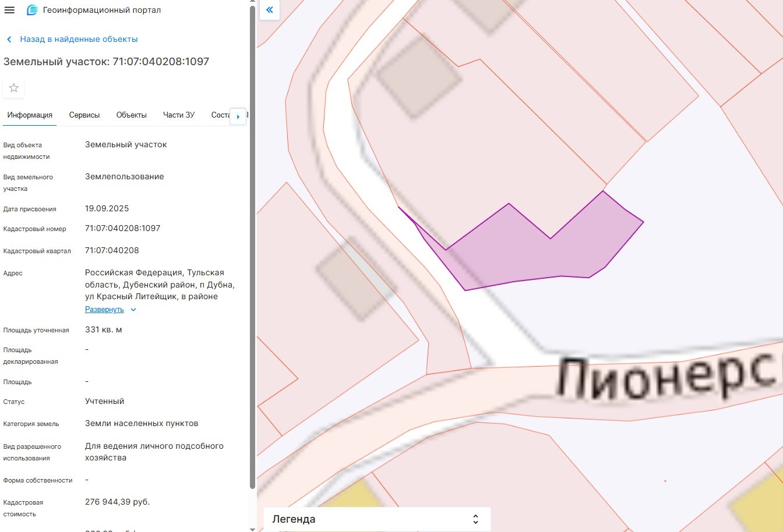783x532 pixels.
Task: Collapse the side panel with double chevron
Action: [x=270, y=10]
